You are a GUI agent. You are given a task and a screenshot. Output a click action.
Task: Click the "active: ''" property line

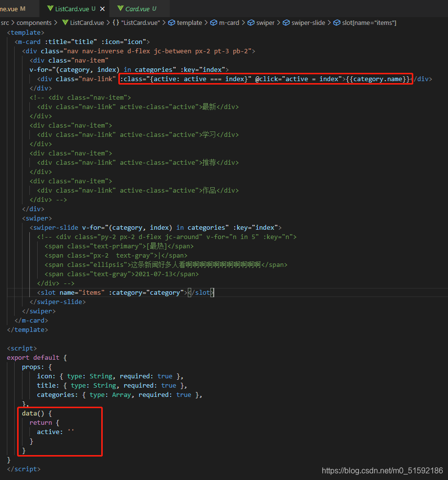tap(55, 432)
